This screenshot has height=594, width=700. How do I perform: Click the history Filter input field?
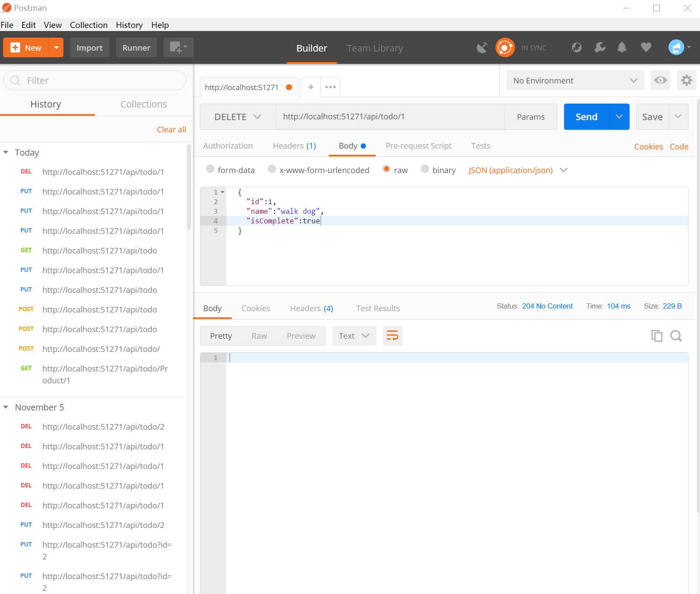95,80
